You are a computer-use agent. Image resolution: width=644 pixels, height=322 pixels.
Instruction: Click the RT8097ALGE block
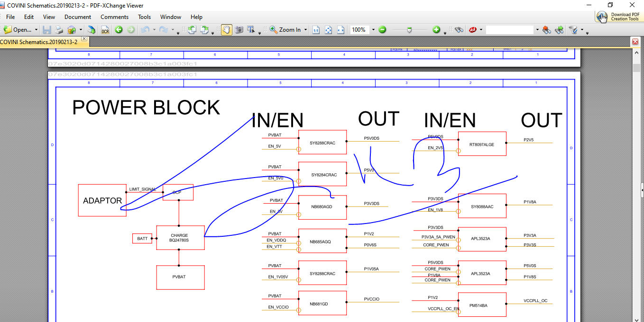[x=482, y=144]
